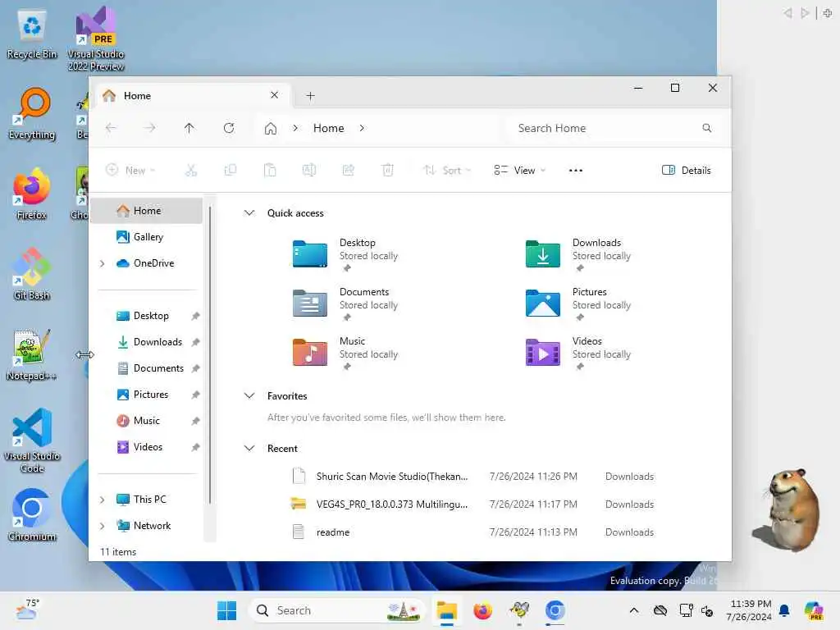
Task: Show hidden icons in system tray
Action: (x=634, y=610)
